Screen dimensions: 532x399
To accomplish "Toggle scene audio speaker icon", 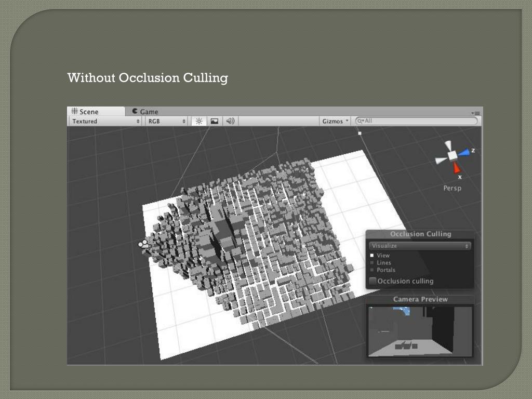I will pyautogui.click(x=230, y=121).
